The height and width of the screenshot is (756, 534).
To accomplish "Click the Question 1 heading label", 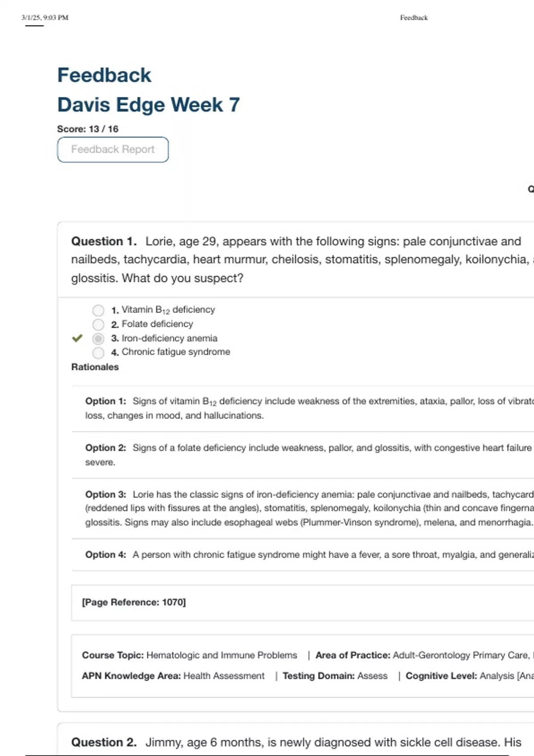I will point(104,241).
